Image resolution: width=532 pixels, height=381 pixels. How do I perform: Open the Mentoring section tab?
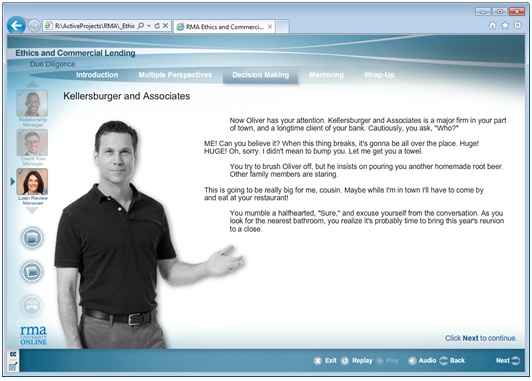[326, 75]
